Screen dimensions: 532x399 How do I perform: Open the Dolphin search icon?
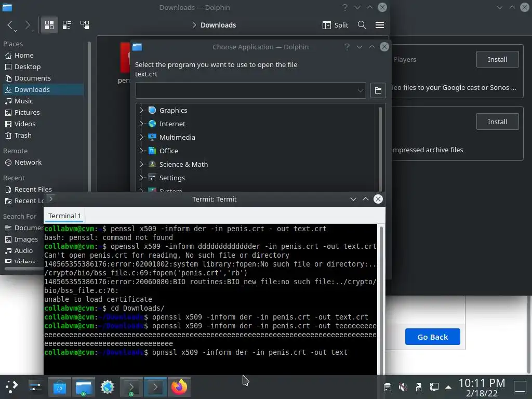(x=362, y=25)
